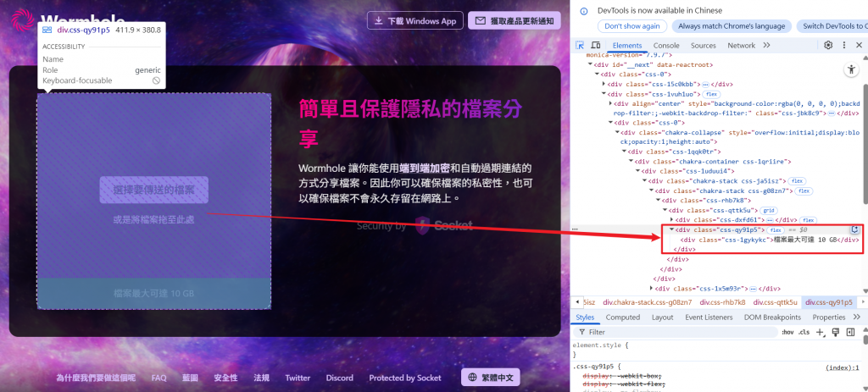This screenshot has width=868, height=392.
Task: Click Always match Chrome's language
Action: click(x=732, y=26)
